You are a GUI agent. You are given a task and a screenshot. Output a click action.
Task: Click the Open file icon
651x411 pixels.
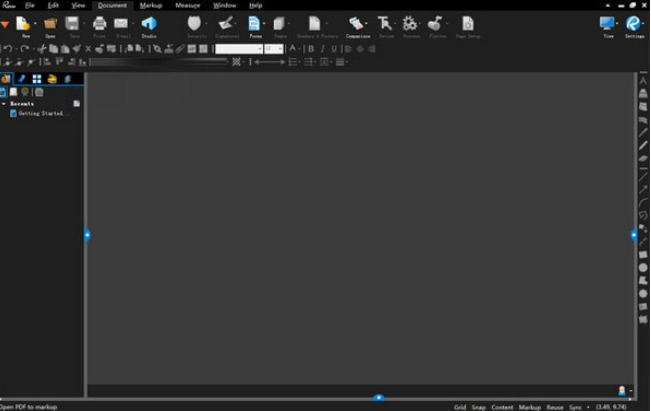click(x=50, y=24)
